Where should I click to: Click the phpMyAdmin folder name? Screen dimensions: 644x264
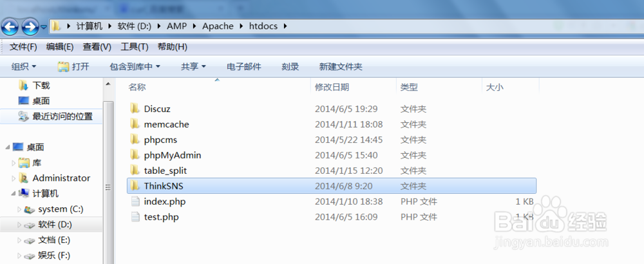click(x=173, y=155)
